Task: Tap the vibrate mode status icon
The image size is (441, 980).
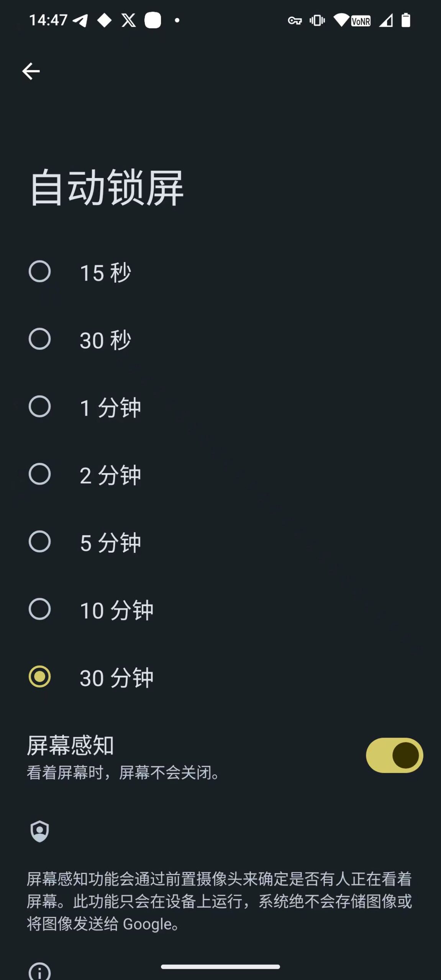Action: (317, 20)
